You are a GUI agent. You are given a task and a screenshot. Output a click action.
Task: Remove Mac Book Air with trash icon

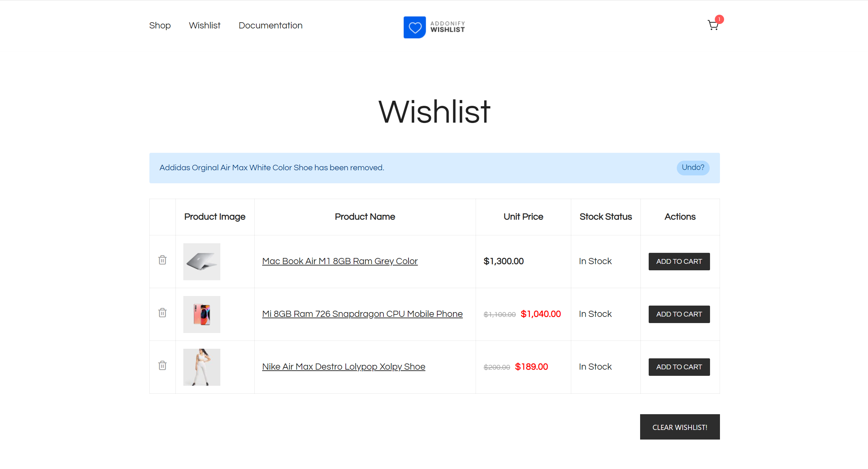tap(162, 260)
